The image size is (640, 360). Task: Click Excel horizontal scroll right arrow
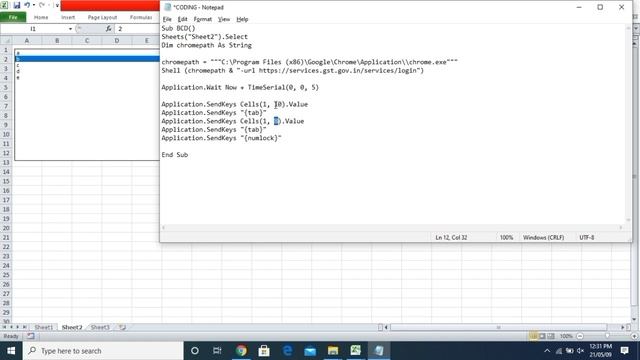pyautogui.click(x=623, y=327)
